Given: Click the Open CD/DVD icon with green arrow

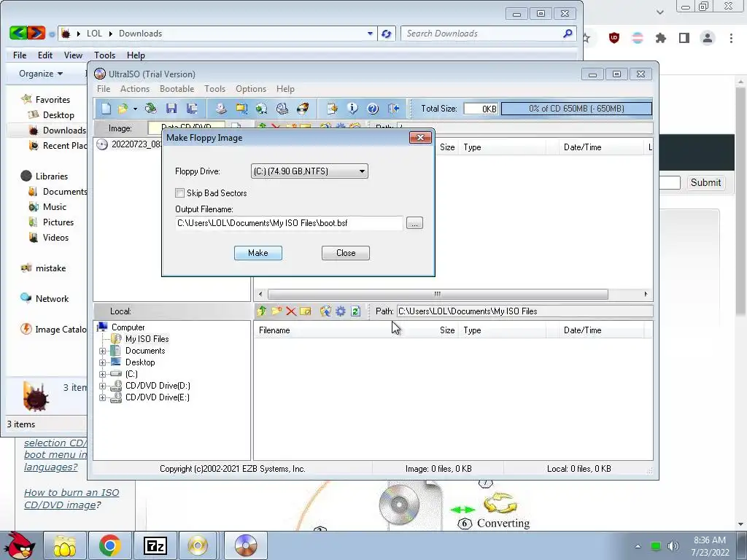Looking at the screenshot, I should coord(151,109).
